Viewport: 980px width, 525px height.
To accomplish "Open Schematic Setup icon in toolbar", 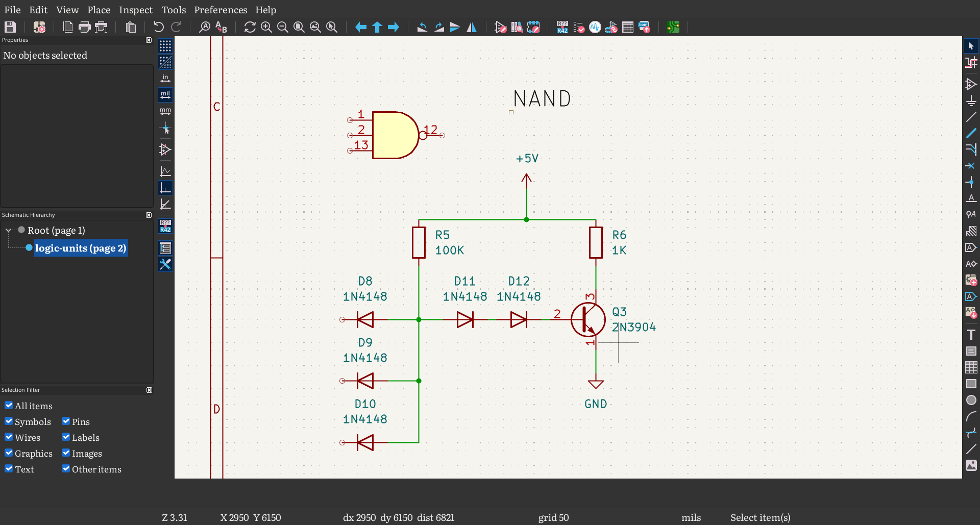I will click(x=39, y=27).
